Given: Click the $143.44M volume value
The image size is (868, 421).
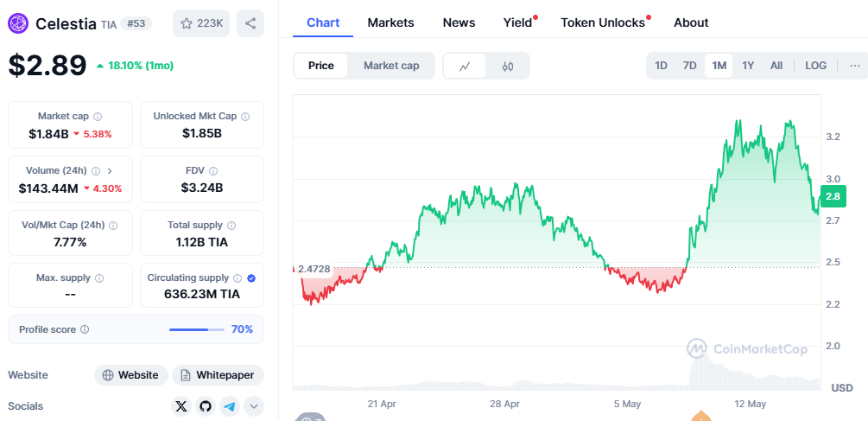Looking at the screenshot, I should (48, 188).
